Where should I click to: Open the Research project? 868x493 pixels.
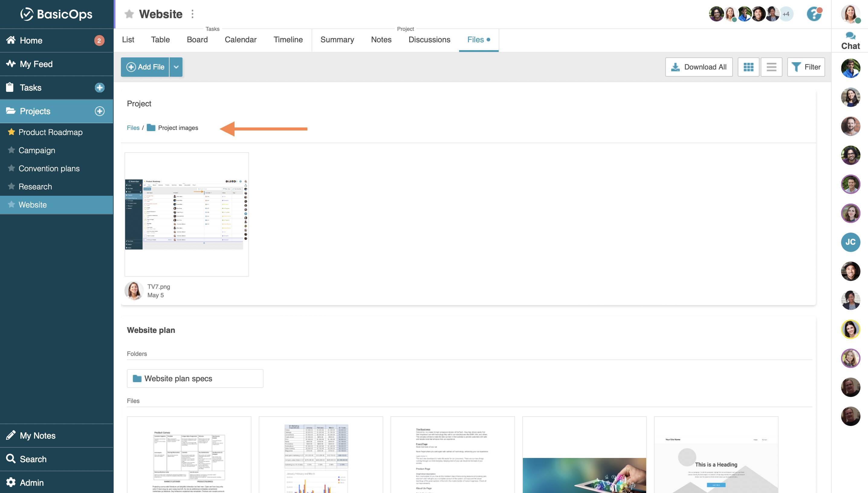35,187
